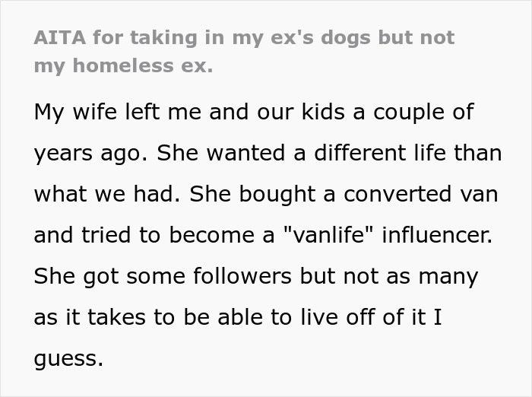Click the word 'wife' in the first sentence
The image size is (532, 397).
pyautogui.click(x=95, y=111)
